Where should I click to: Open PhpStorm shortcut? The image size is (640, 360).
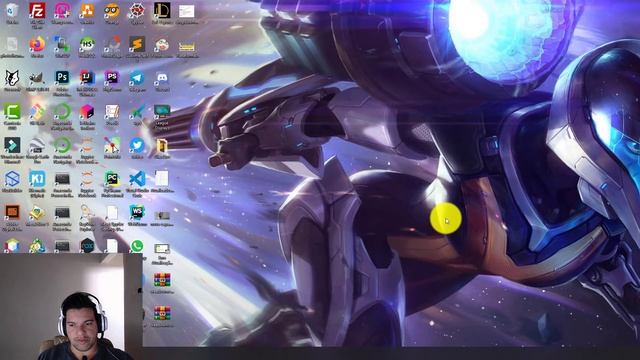[112, 78]
